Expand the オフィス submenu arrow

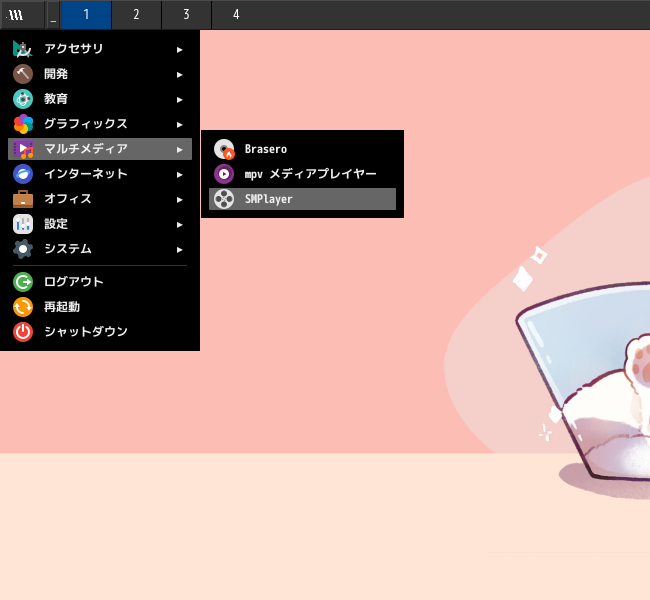click(179, 199)
